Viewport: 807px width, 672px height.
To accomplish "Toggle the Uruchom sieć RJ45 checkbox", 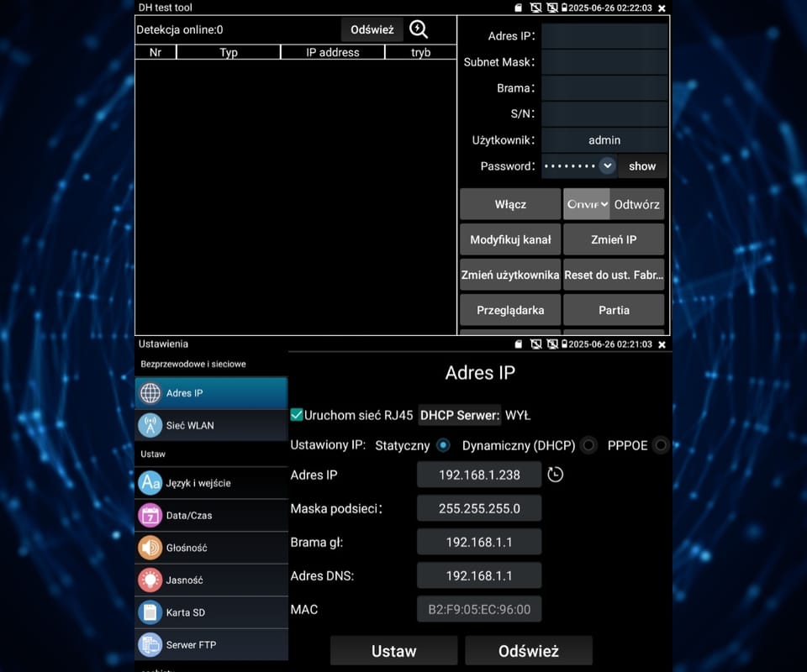I will tap(297, 415).
